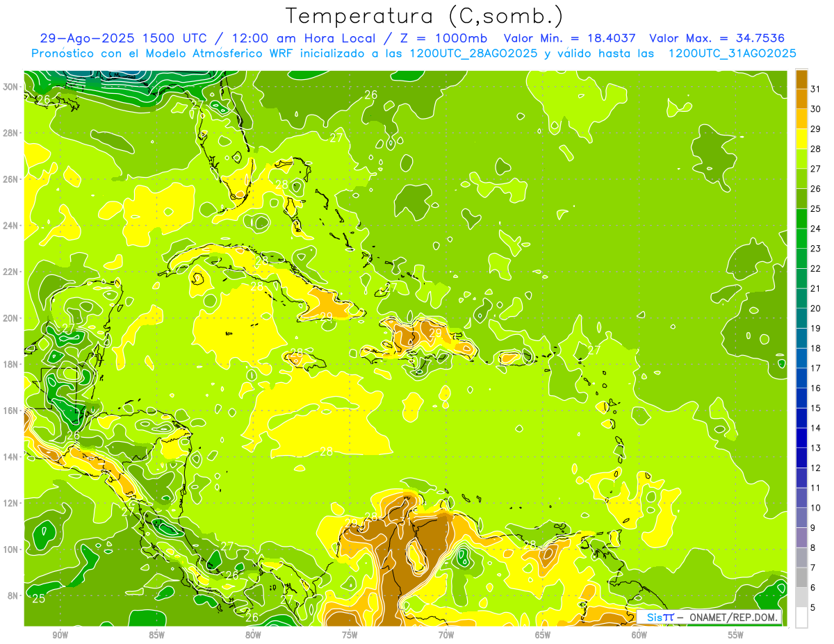The width and height of the screenshot is (834, 644).
Task: Click the '31' label on the color scale
Action: pos(816,89)
